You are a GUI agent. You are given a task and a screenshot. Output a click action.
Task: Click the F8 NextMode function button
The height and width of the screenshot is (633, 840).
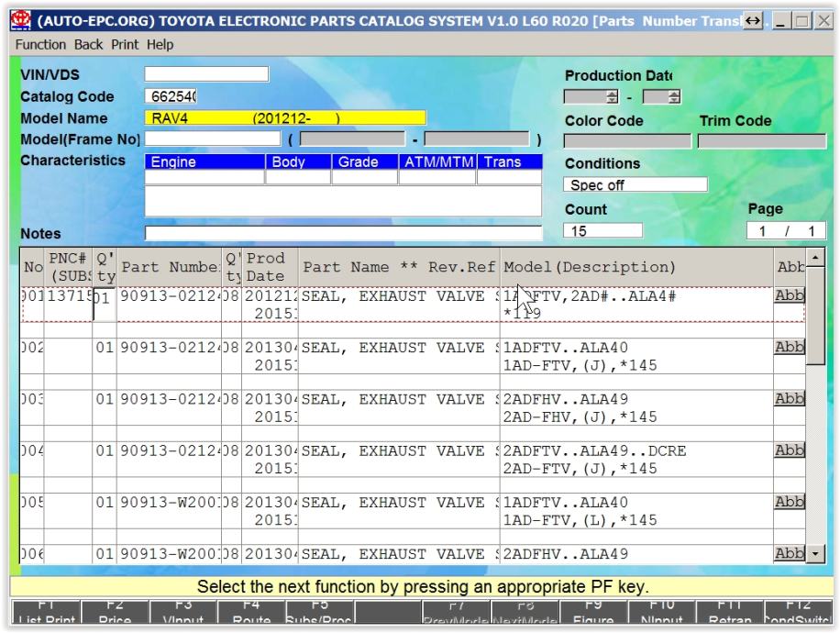point(525,612)
